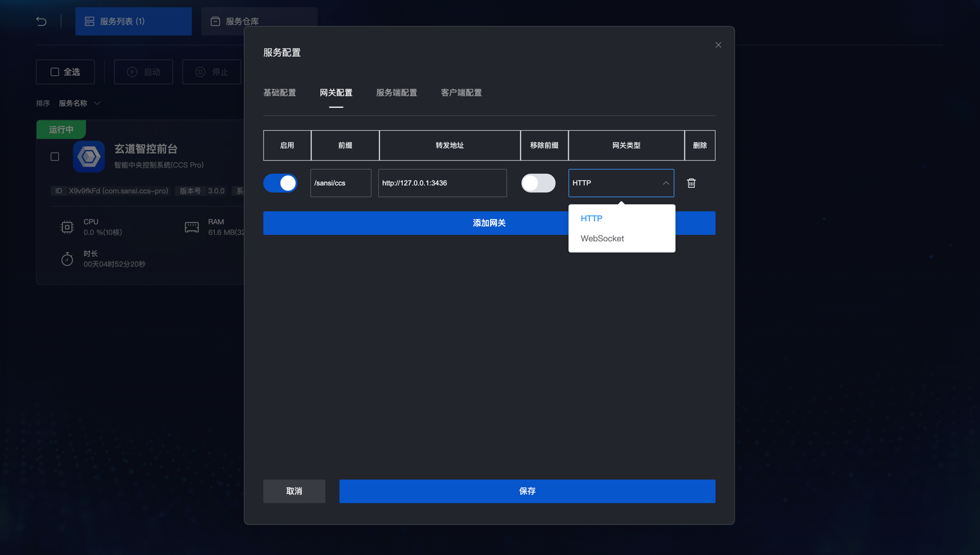This screenshot has width=980, height=555.
Task: Click the ID X9v9fkFd tag
Action: tap(111, 191)
